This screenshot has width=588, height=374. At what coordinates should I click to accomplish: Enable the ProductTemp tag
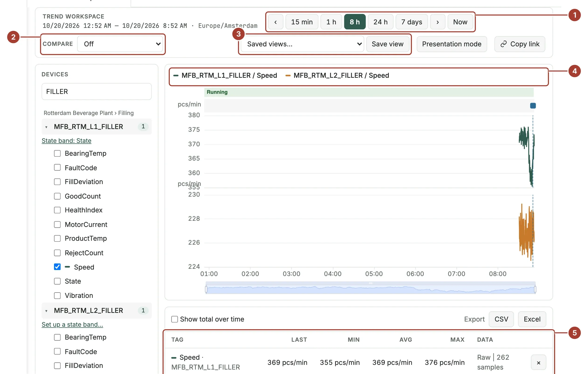coord(57,238)
